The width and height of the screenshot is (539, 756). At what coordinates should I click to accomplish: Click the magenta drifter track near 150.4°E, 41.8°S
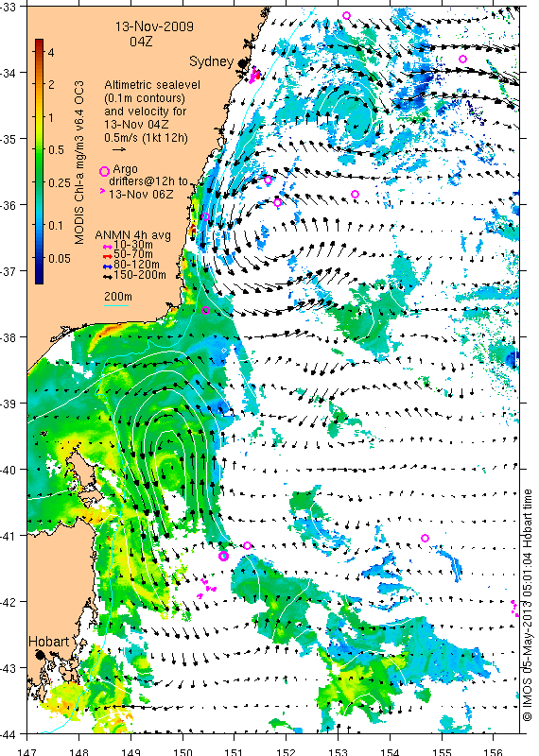(206, 589)
